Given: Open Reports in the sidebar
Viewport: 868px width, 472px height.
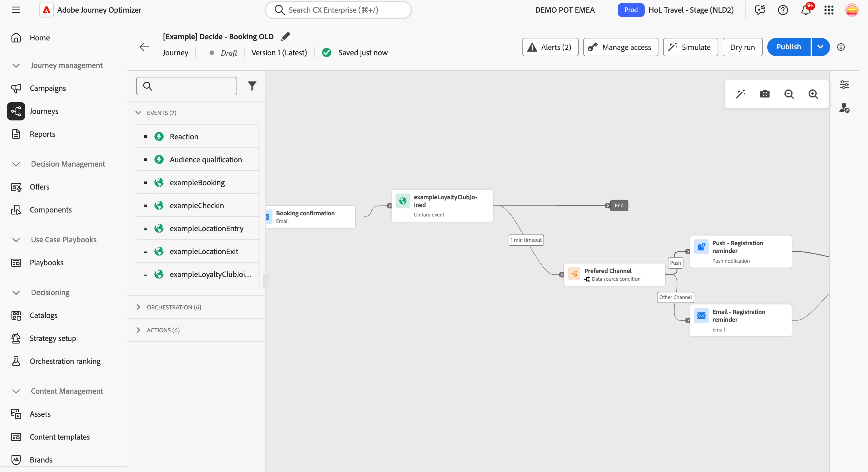Looking at the screenshot, I should pyautogui.click(x=42, y=134).
